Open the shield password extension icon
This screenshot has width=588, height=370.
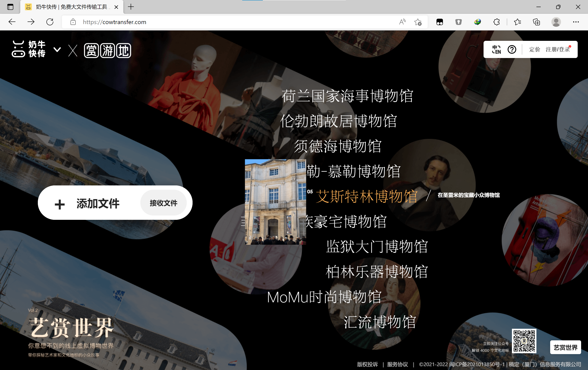458,22
